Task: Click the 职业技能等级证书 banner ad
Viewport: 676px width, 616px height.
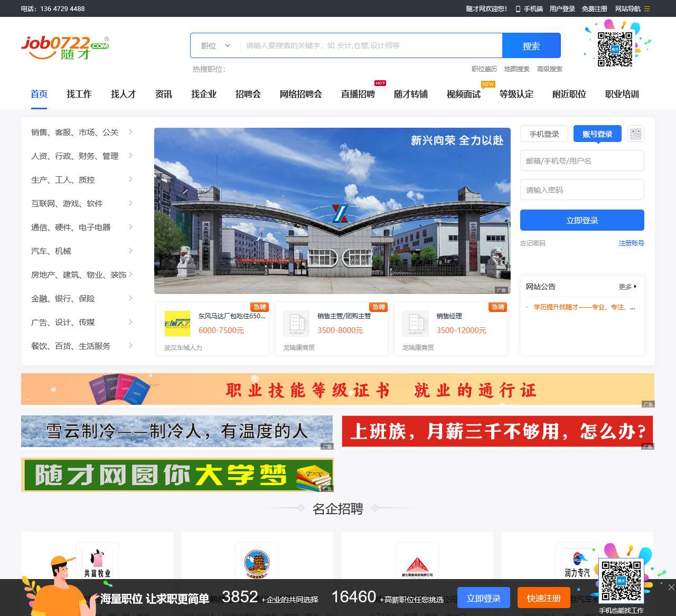Action: pos(337,390)
